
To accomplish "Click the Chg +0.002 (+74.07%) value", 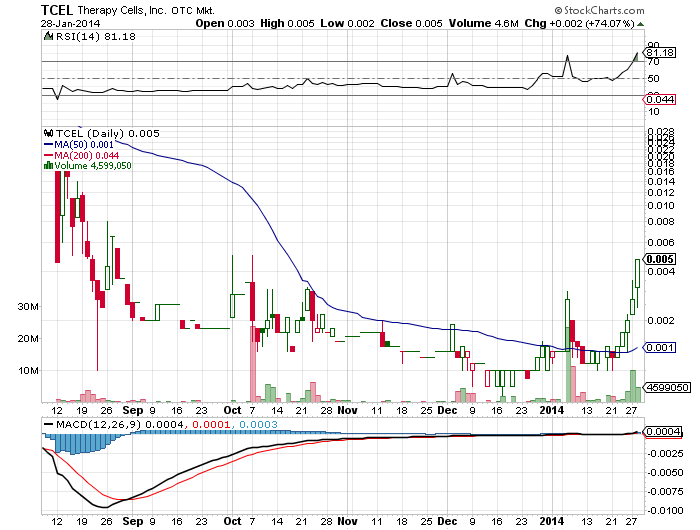I will [x=579, y=24].
